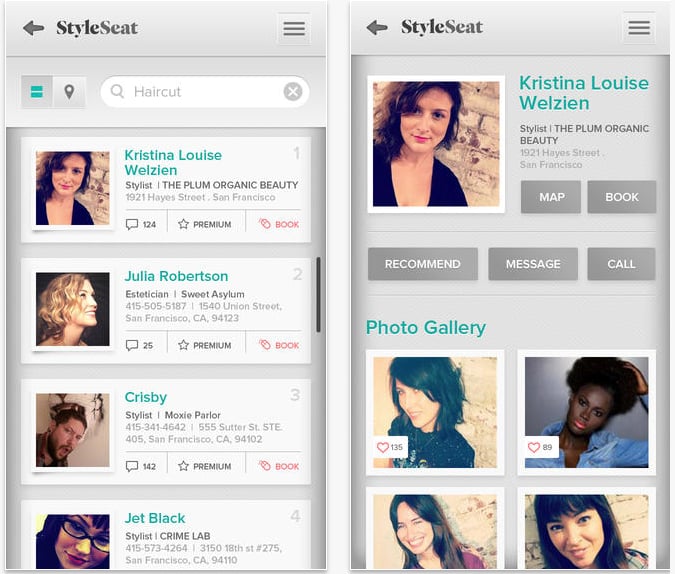Like gallery photo with 89 hearts
Image resolution: width=675 pixels, height=574 pixels.
tap(540, 447)
